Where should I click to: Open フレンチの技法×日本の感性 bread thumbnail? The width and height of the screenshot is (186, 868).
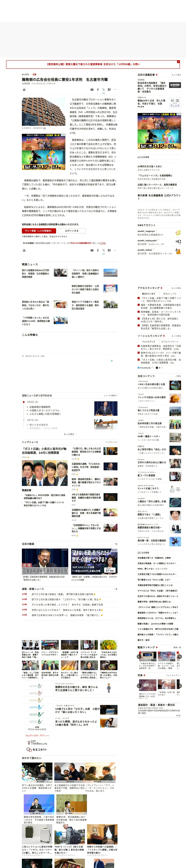pyautogui.click(x=175, y=398)
